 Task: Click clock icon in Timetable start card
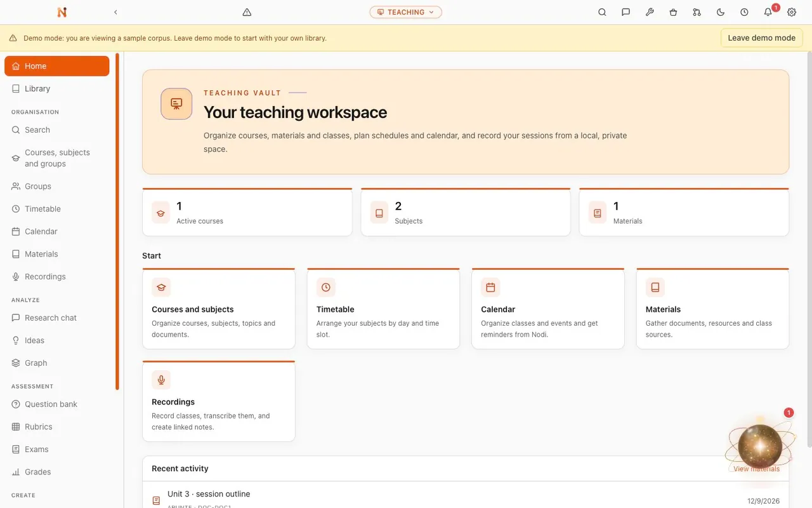pyautogui.click(x=325, y=287)
